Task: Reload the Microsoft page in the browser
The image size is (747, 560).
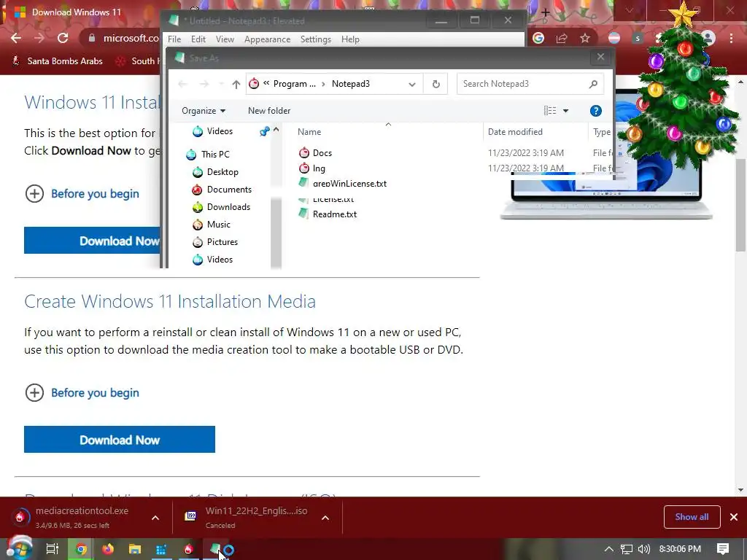Action: (63, 38)
